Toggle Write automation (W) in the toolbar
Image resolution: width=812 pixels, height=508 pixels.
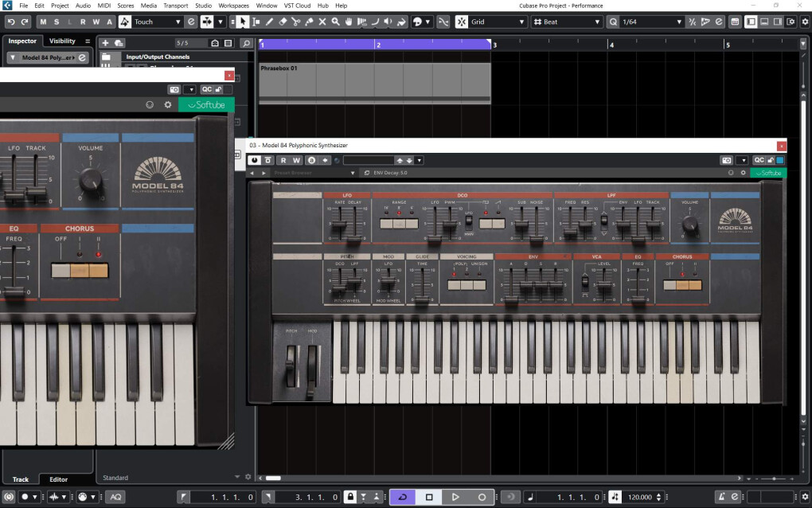[x=96, y=21]
